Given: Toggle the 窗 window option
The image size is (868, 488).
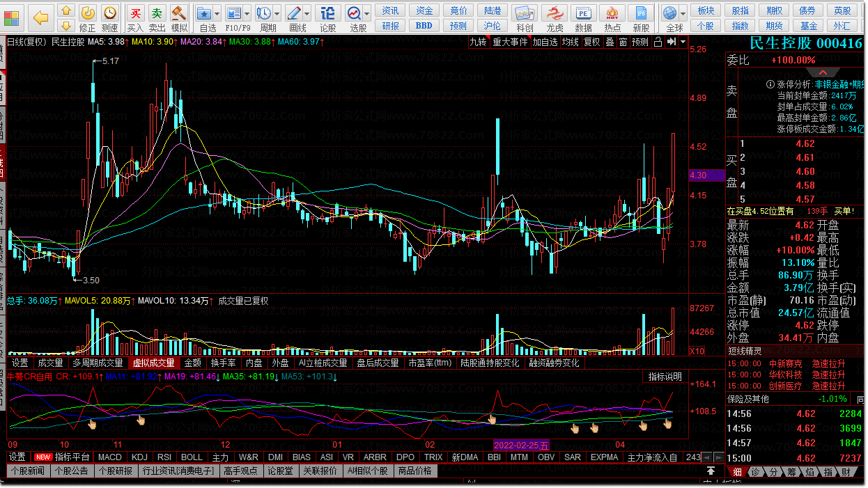Looking at the screenshot, I should [x=623, y=42].
